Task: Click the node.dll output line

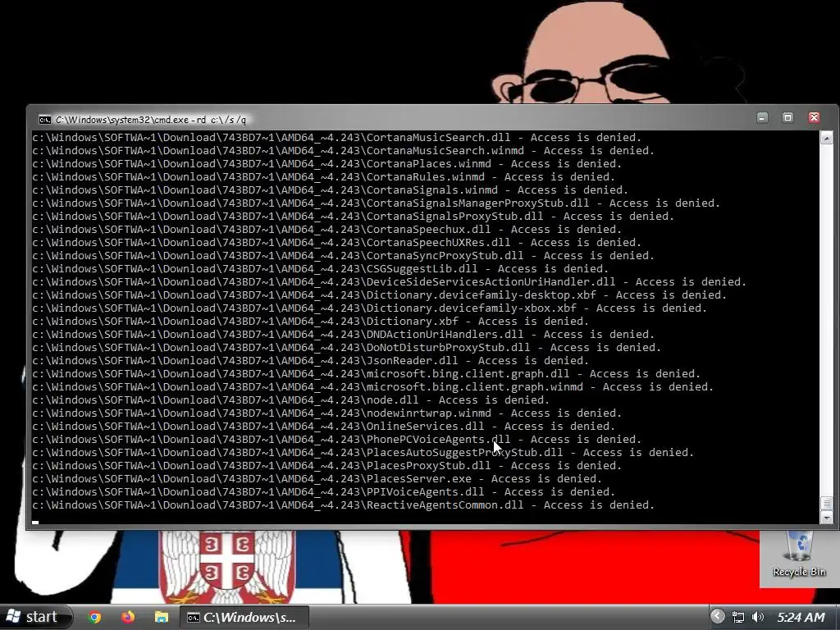Action: click(x=291, y=400)
